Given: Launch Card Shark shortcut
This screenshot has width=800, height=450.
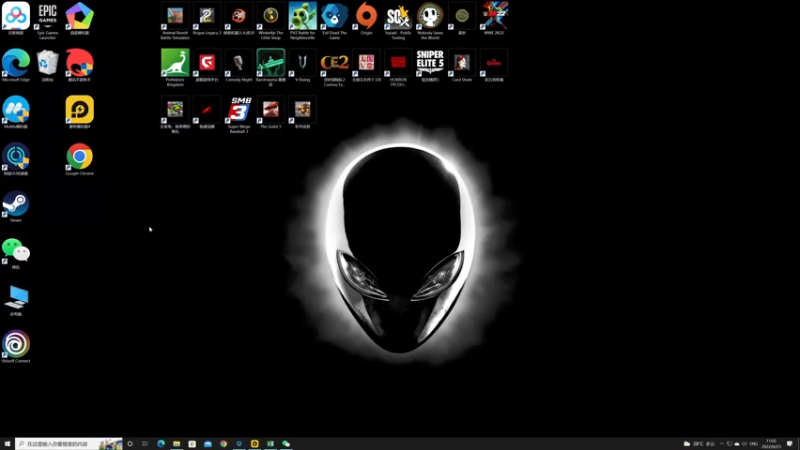Looking at the screenshot, I should 462,65.
